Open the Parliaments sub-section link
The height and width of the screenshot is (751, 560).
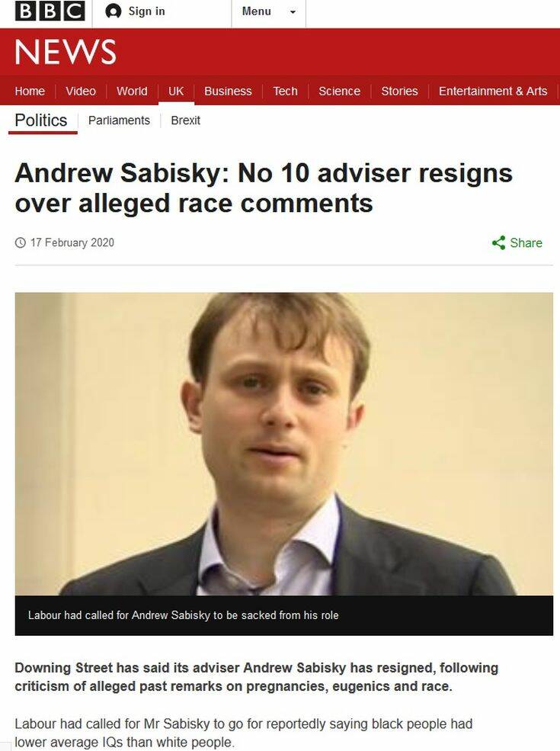(119, 120)
